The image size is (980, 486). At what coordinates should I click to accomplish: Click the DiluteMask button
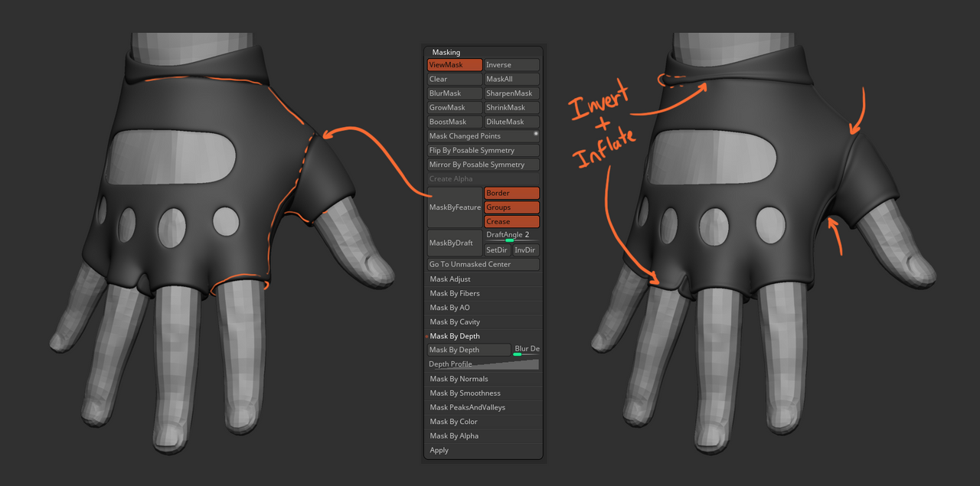[512, 122]
